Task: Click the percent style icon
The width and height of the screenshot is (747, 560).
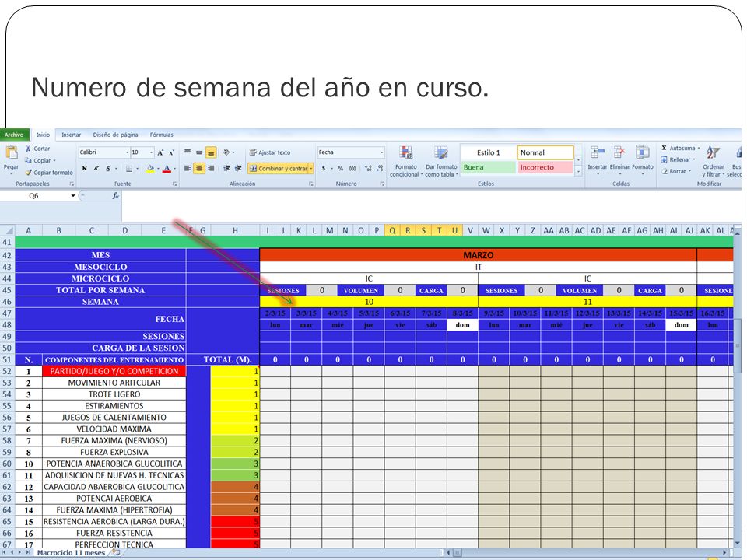Action: [340, 168]
